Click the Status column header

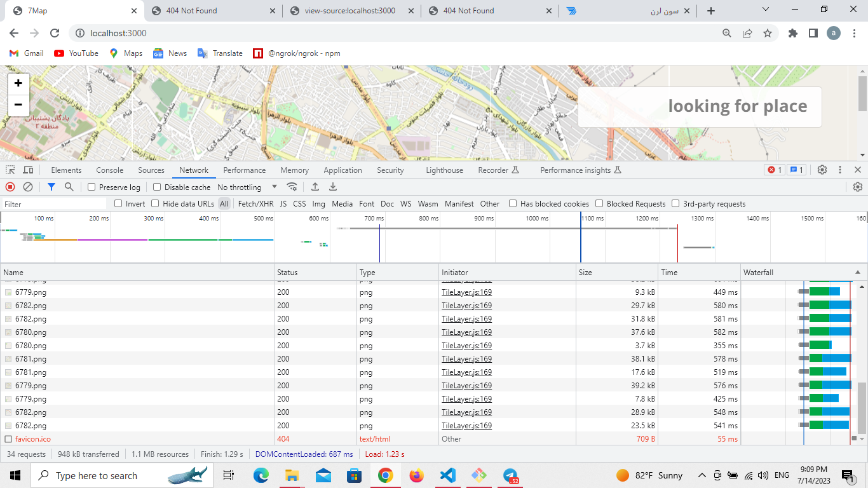[x=316, y=272]
